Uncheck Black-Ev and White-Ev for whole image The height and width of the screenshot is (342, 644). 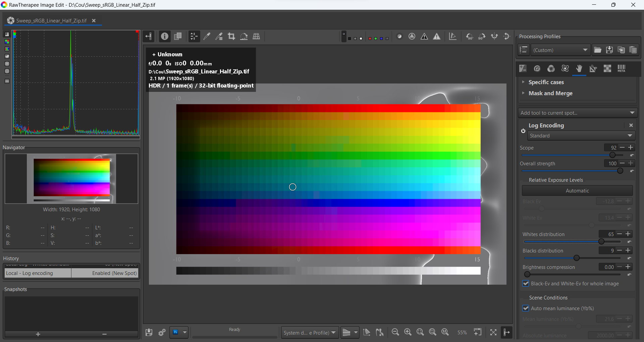(526, 284)
